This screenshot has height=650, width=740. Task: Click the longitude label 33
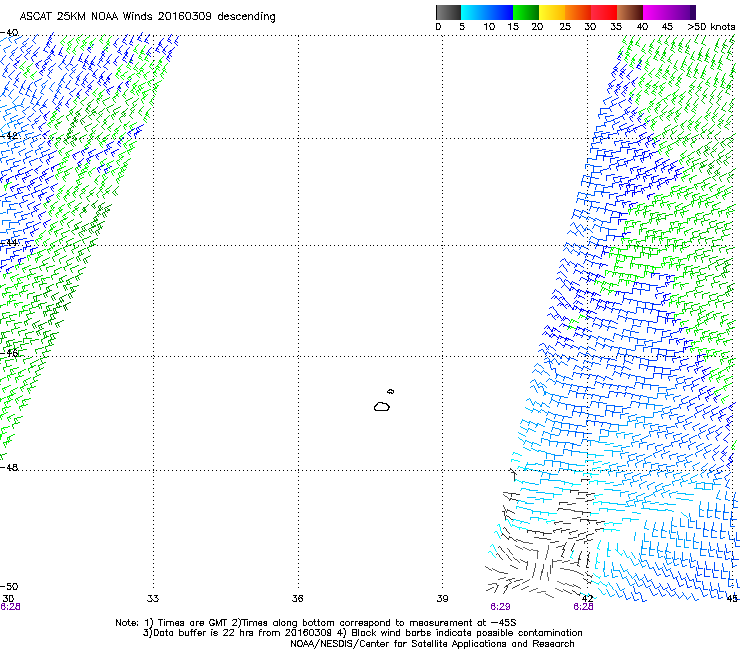point(153,599)
